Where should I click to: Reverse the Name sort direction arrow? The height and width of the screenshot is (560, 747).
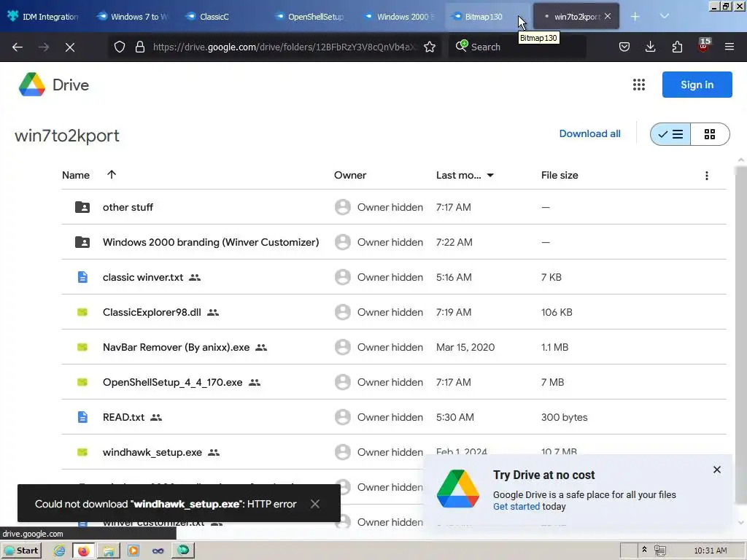pyautogui.click(x=112, y=174)
